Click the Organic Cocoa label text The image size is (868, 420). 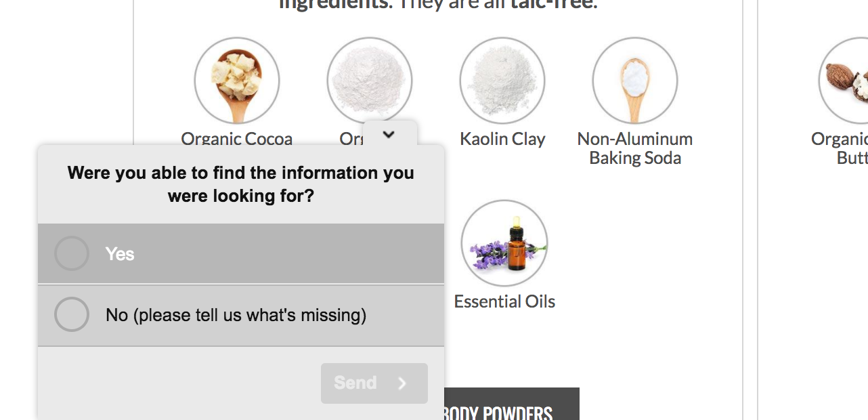[x=237, y=139]
